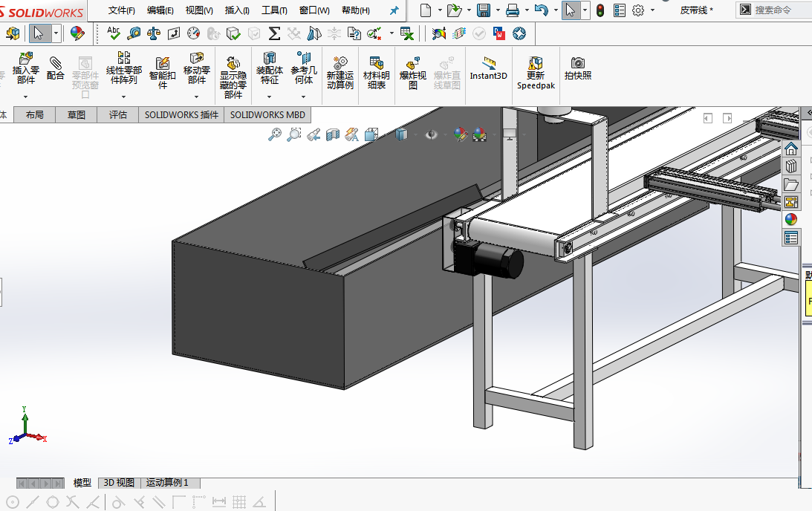
Task: Open the 文件(F) menu
Action: pyautogui.click(x=122, y=10)
